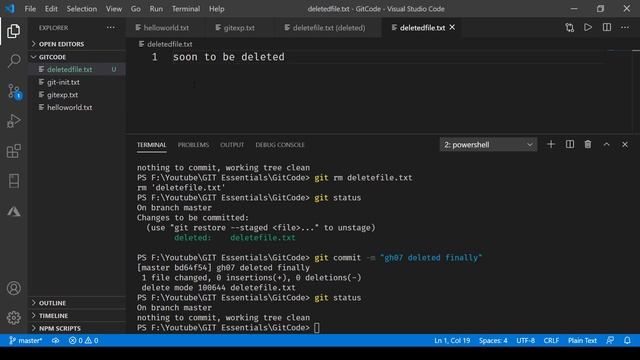The height and width of the screenshot is (360, 640).
Task: Click the UTF-8 encoding selector
Action: pyautogui.click(x=525, y=340)
